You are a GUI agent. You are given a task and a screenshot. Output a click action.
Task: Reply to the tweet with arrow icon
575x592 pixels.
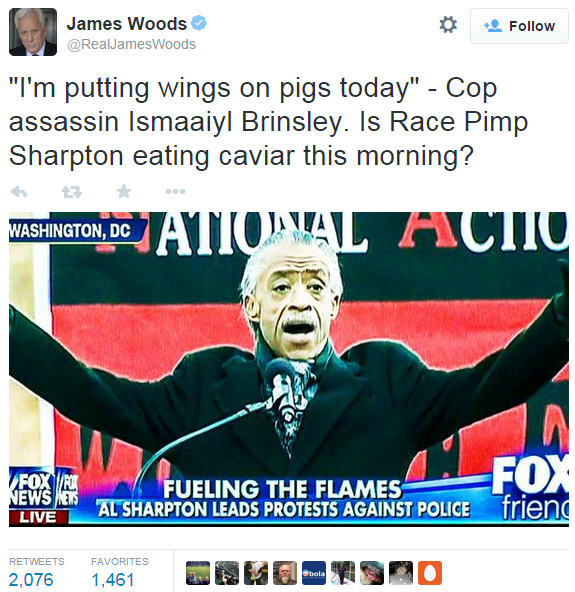click(x=19, y=192)
